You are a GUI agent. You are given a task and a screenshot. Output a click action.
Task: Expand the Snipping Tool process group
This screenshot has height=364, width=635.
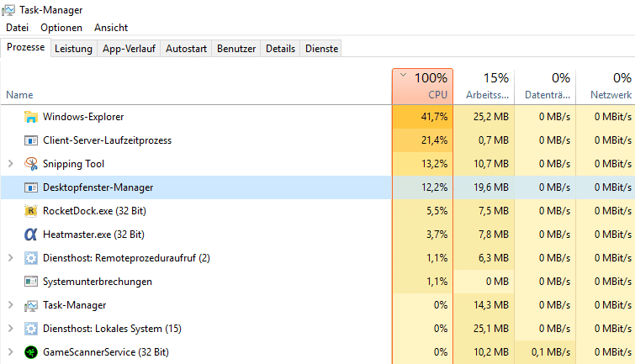tap(11, 164)
